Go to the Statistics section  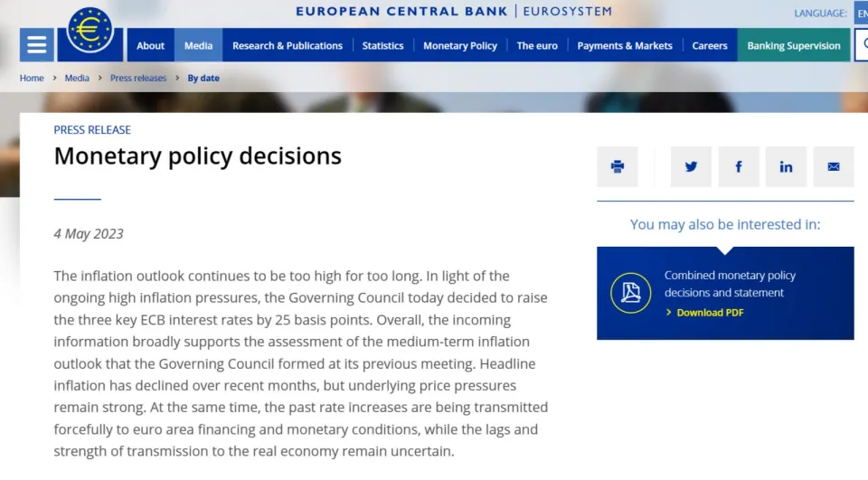tap(382, 45)
